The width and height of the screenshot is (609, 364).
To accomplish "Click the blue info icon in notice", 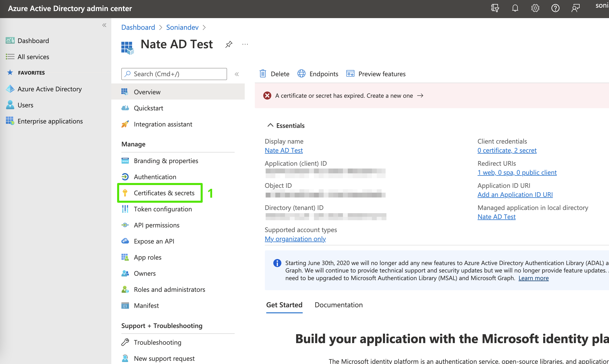I will (277, 263).
